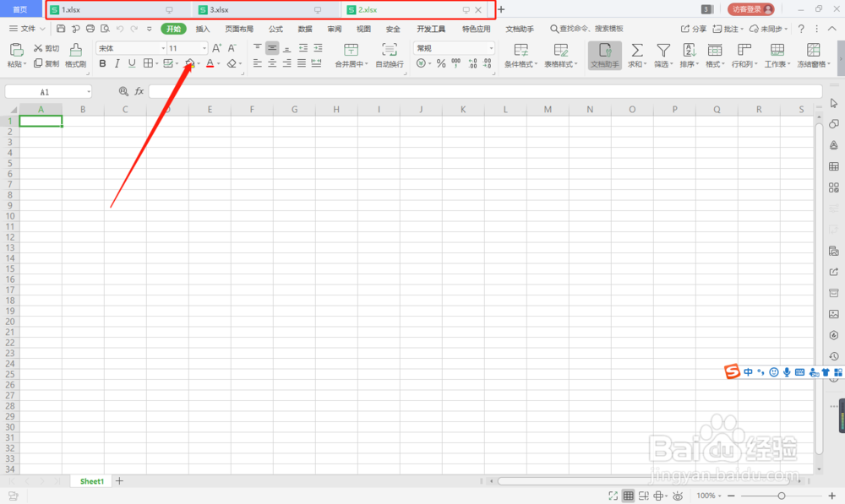Click the Share button

point(693,29)
